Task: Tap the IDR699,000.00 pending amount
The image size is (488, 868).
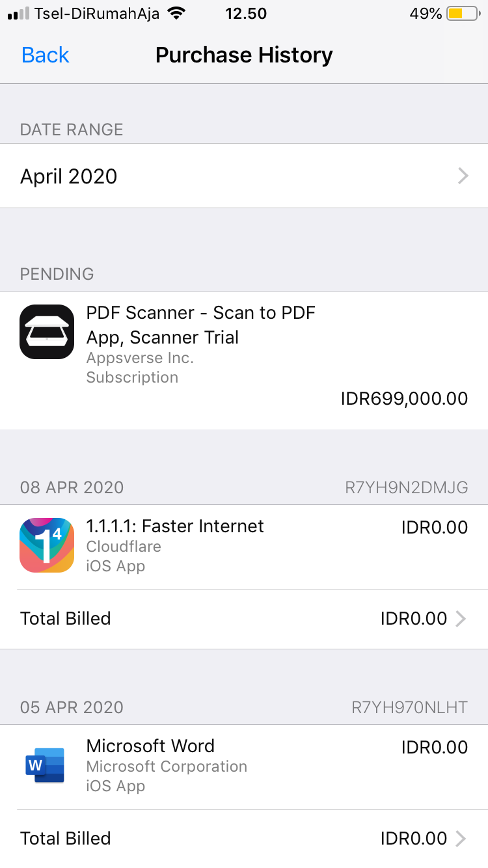Action: click(404, 398)
